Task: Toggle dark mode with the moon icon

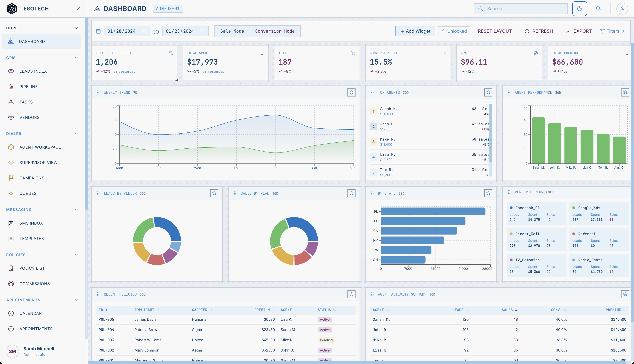Action: coord(580,9)
